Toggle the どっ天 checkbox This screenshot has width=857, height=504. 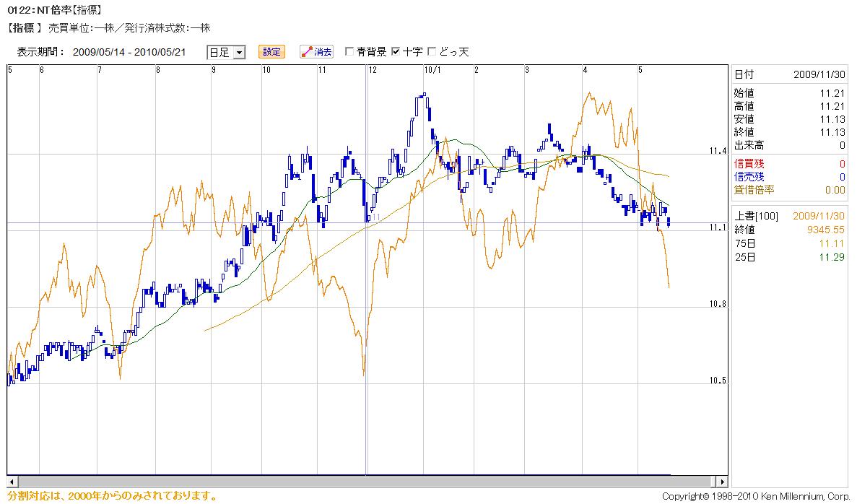[432, 52]
